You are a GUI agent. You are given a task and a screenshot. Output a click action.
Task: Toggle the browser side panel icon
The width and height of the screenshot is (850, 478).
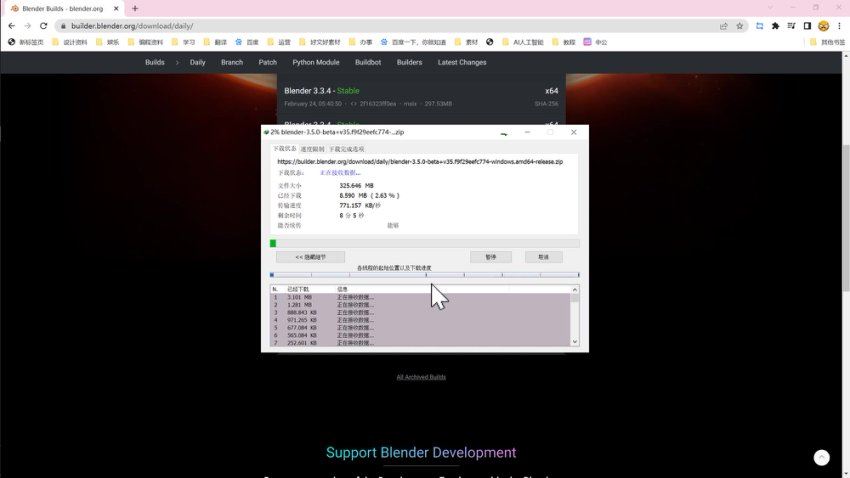(x=807, y=26)
